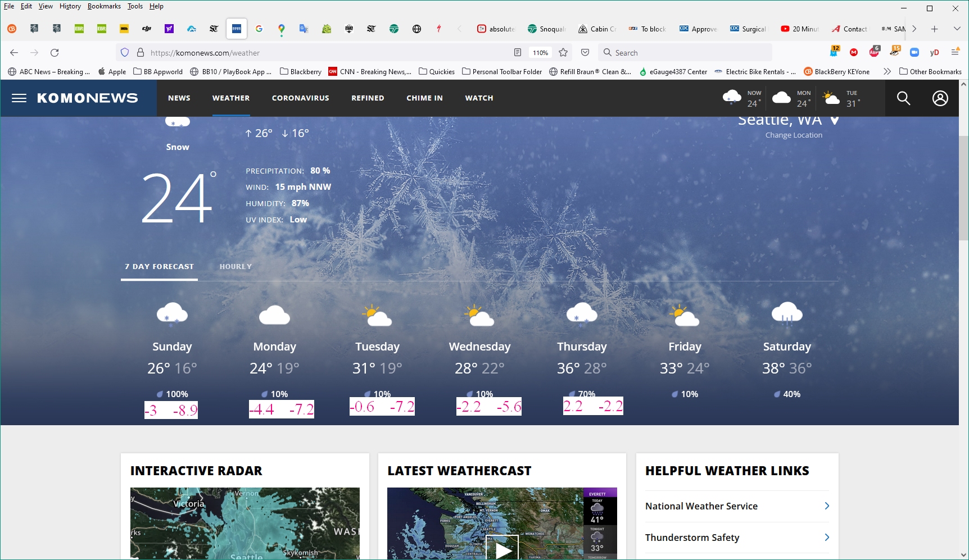Open a new browser tab

pyautogui.click(x=934, y=29)
